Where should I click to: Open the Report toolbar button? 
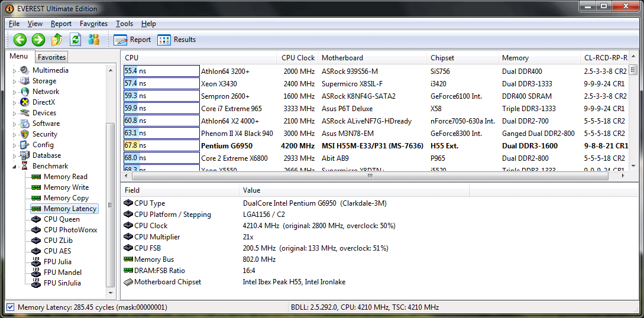(132, 40)
